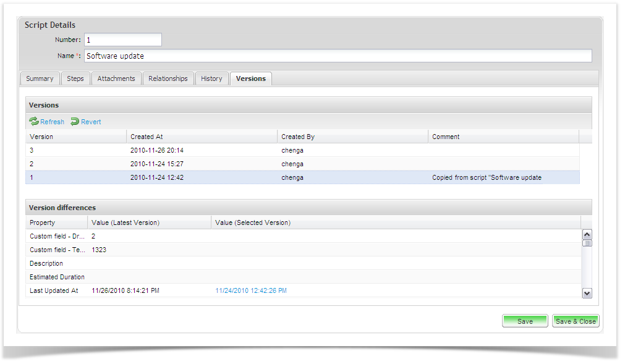Sort by the Created At column header
This screenshot has width=625, height=364.
(202, 137)
